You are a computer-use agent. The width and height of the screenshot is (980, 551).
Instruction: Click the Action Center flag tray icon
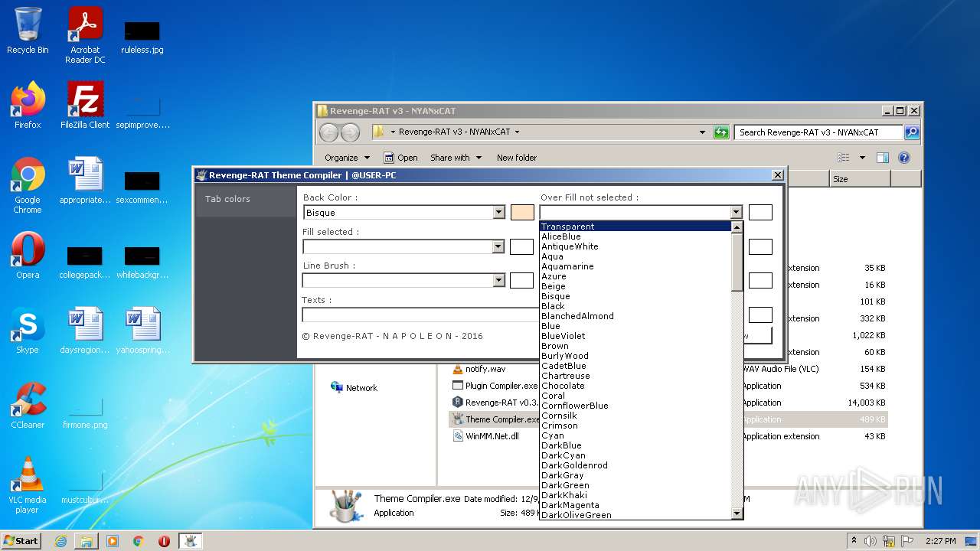click(907, 541)
